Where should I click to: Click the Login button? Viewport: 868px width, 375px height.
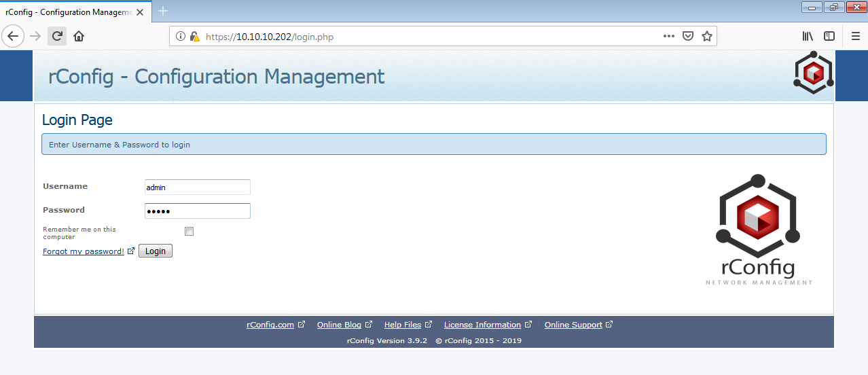[x=156, y=251]
